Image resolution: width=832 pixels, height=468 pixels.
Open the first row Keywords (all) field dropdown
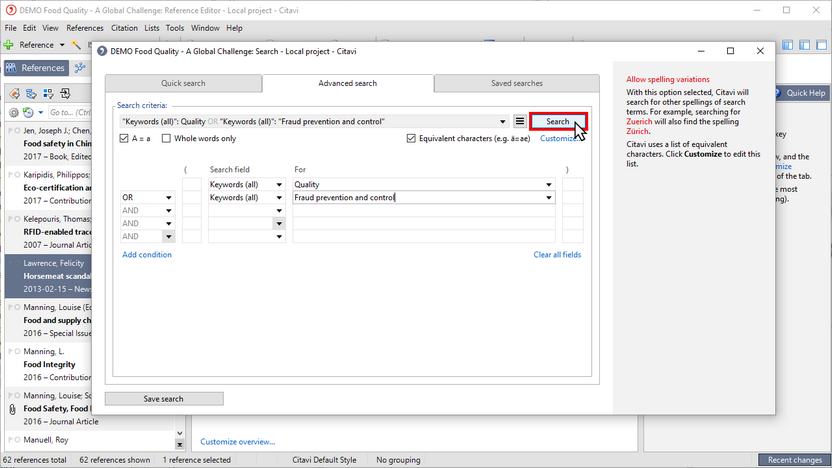[x=279, y=185]
